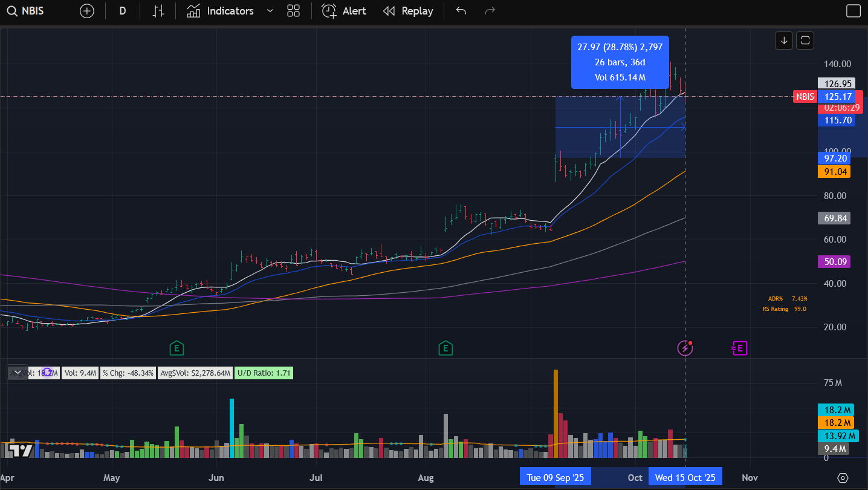Open chart settings gear at bottom right

tap(843, 477)
